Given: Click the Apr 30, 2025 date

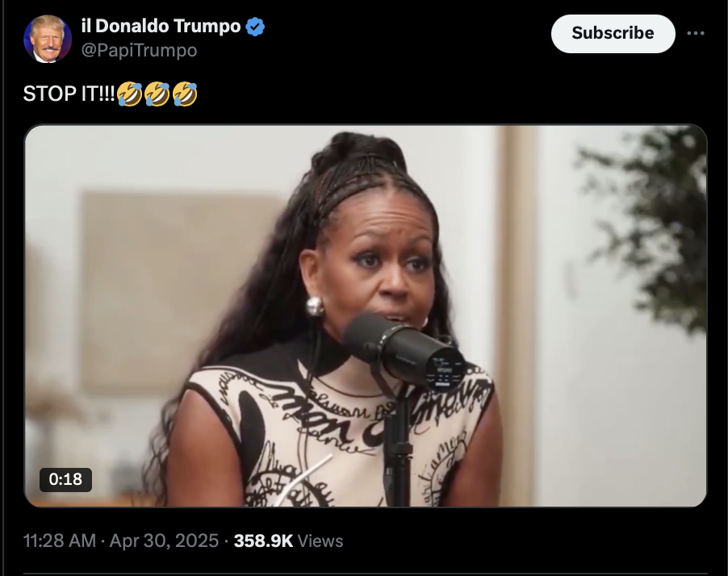Looking at the screenshot, I should click(x=164, y=541).
